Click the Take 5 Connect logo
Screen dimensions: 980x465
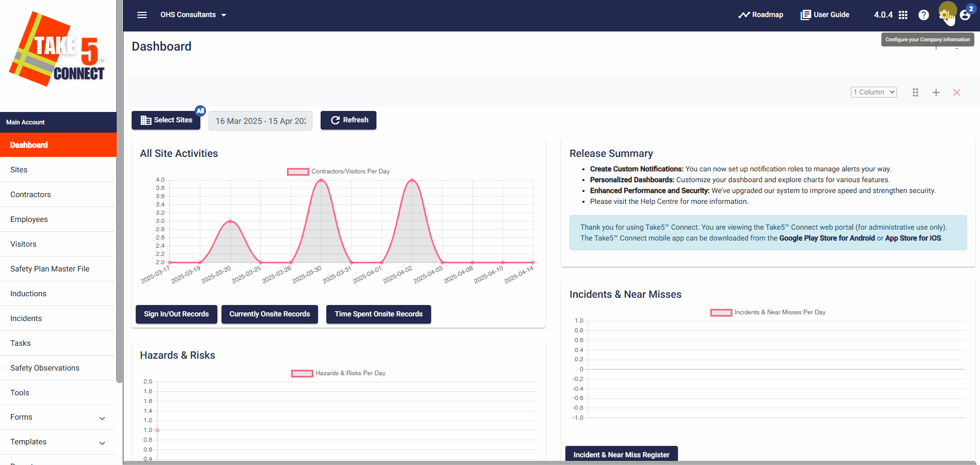57,49
